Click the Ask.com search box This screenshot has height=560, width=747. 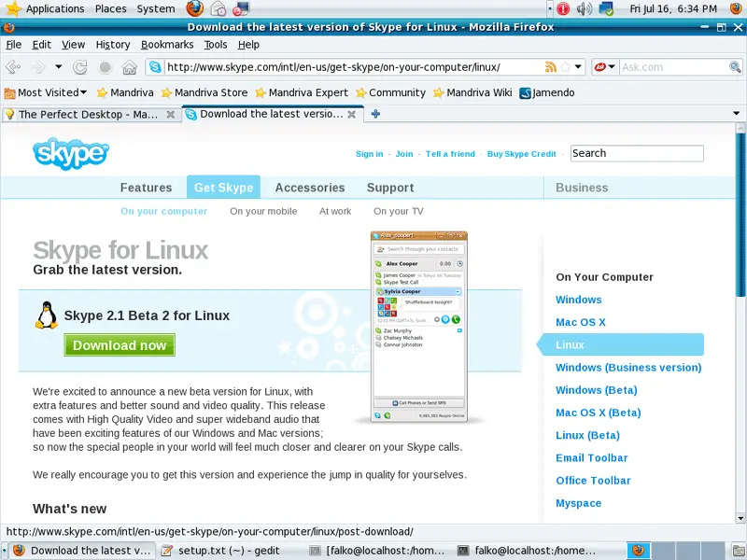tap(673, 67)
